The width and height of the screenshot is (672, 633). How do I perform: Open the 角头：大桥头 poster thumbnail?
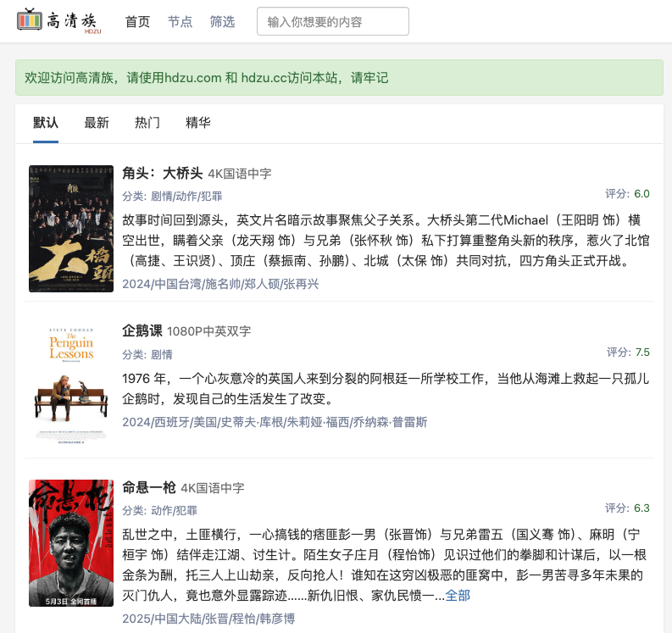point(71,228)
